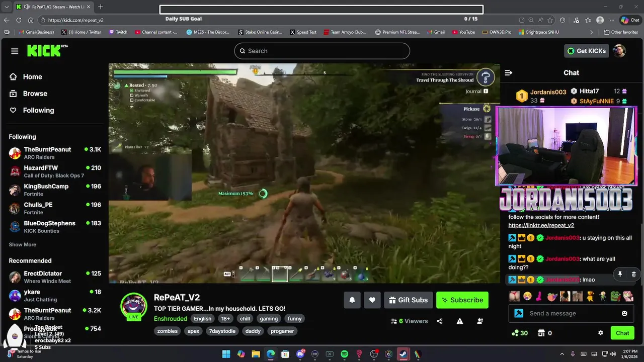Open KingBushCamp channel
The width and height of the screenshot is (644, 362).
click(55, 190)
